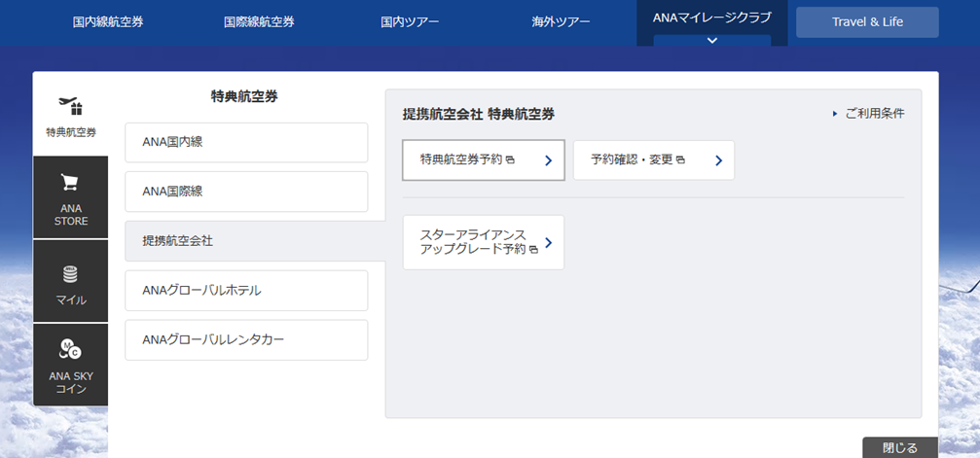
Task: Switch to the マイル coins tab
Action: 71,281
